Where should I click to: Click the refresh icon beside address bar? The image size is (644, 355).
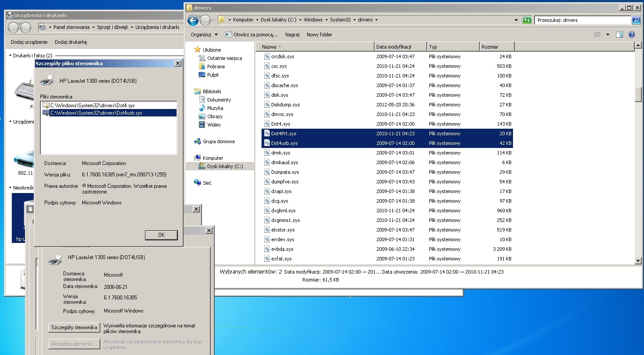point(527,20)
